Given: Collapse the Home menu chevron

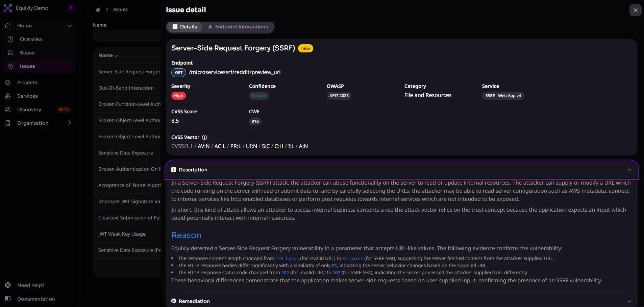Looking at the screenshot, I should coord(70,25).
